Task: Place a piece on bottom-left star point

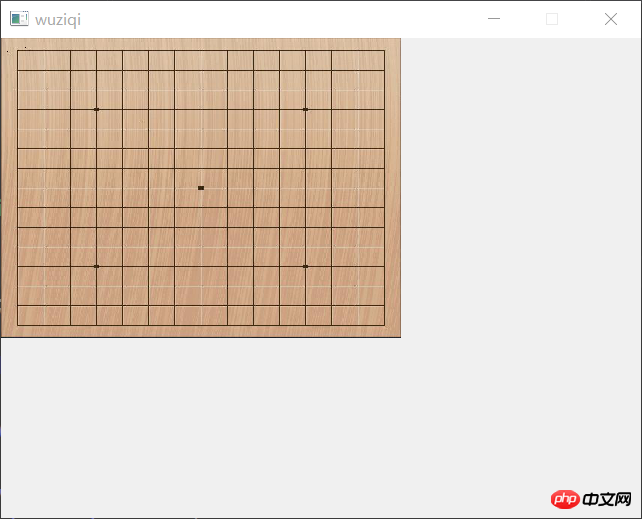Action: click(96, 266)
